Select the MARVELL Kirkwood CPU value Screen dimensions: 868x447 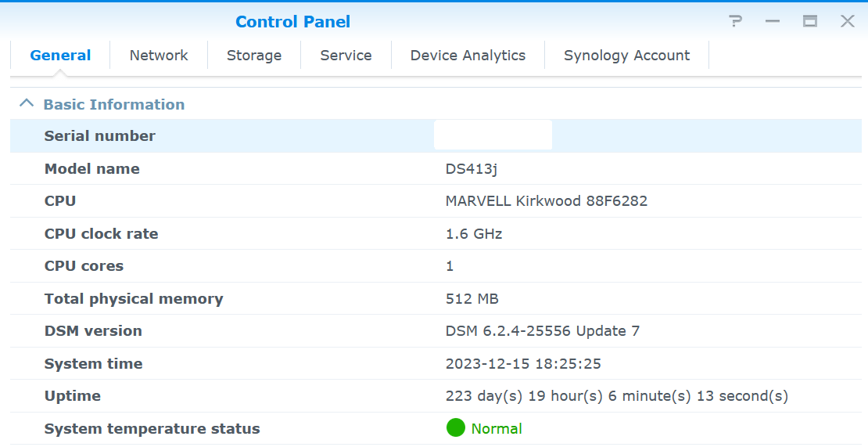pos(546,201)
